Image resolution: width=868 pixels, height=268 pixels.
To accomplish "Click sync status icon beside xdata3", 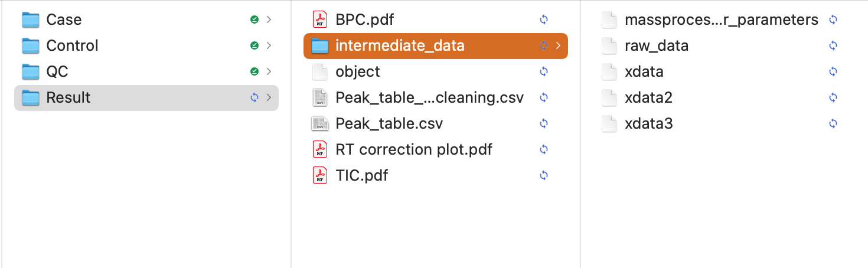I will [833, 123].
